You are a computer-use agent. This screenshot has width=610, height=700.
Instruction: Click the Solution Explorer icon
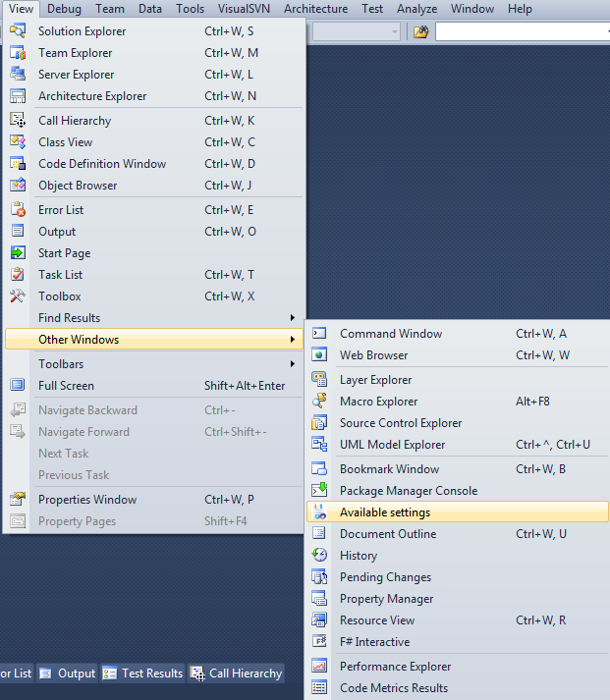point(18,31)
